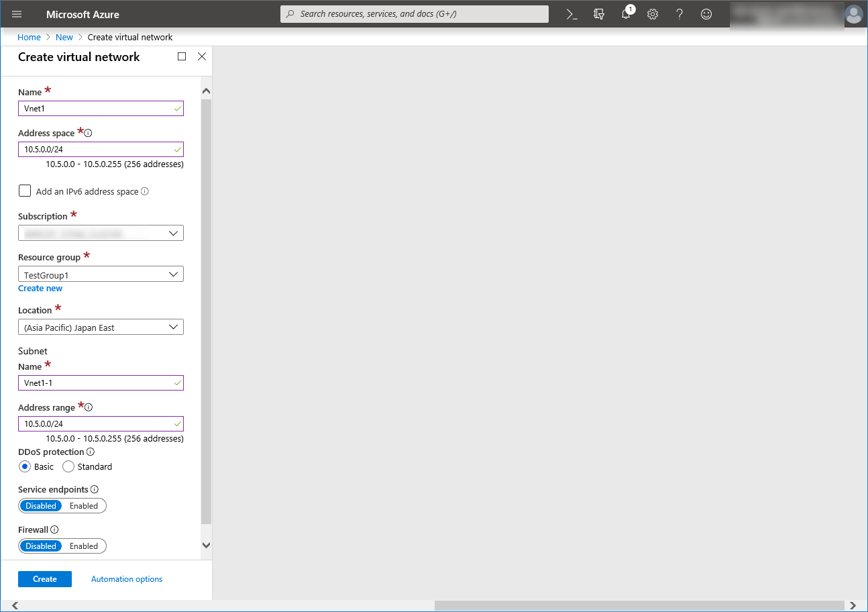Enable Service endpoints toggle
The height and width of the screenshot is (612, 868).
(84, 506)
